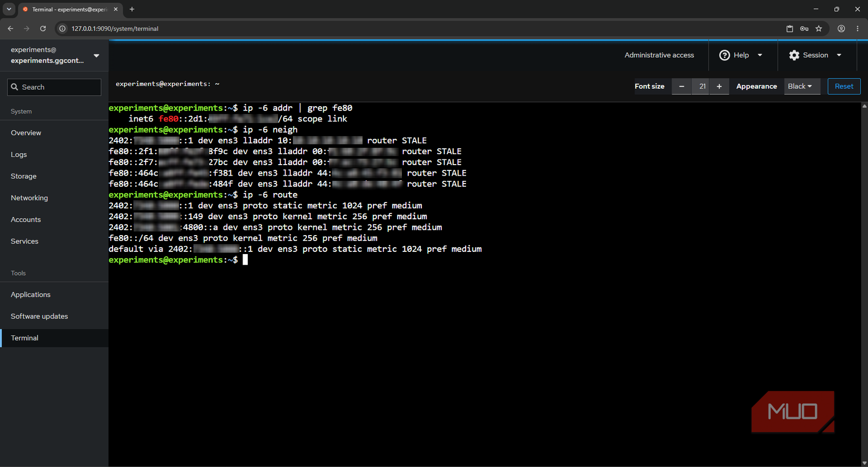Screen dimensions: 868x467
Task: Click the Reset button
Action: point(844,86)
